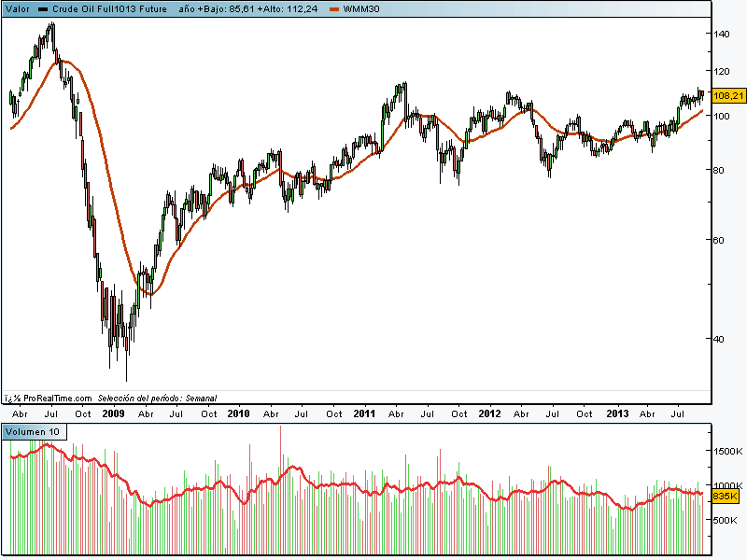Image resolution: width=747 pixels, height=560 pixels.
Task: Click the 1500K level on volume axis
Action: pyautogui.click(x=727, y=451)
